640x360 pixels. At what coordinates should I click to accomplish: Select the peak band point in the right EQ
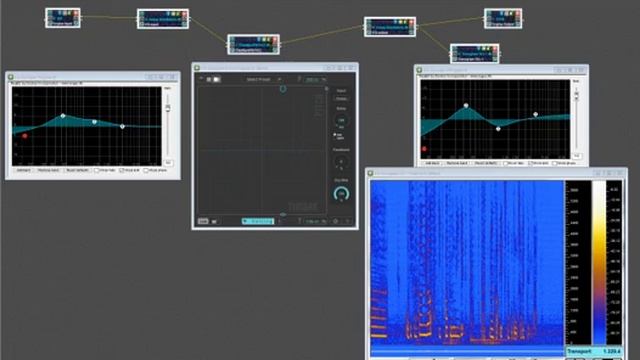tap(466, 106)
